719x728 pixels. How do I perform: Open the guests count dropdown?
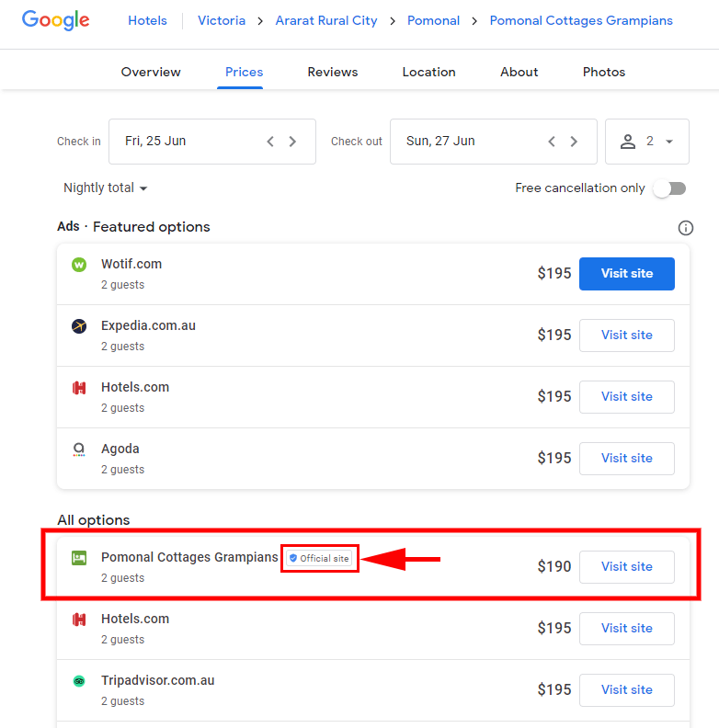click(x=647, y=142)
